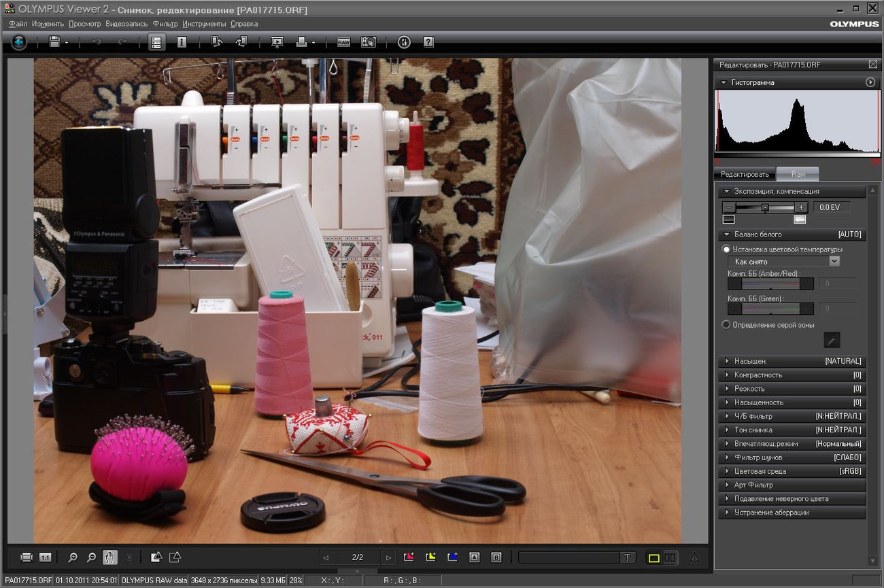Set zoom to 1:1 actual size
The height and width of the screenshot is (588, 884).
45,557
